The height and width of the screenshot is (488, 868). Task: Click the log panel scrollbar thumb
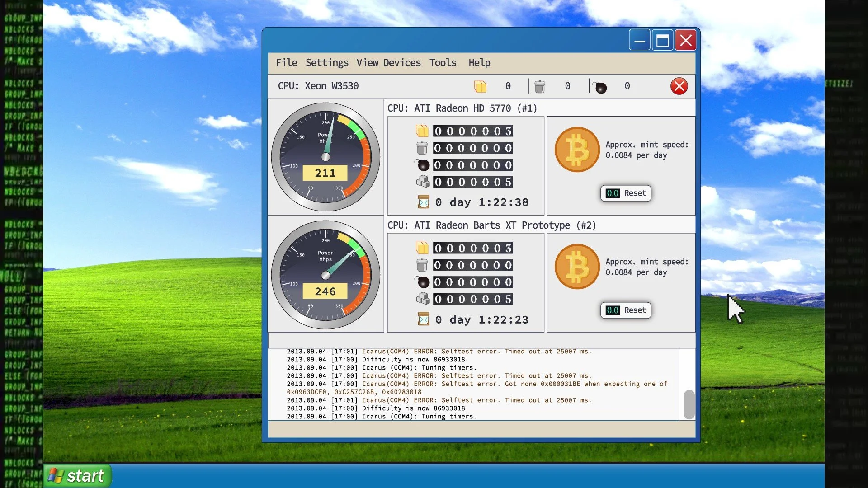coord(689,404)
